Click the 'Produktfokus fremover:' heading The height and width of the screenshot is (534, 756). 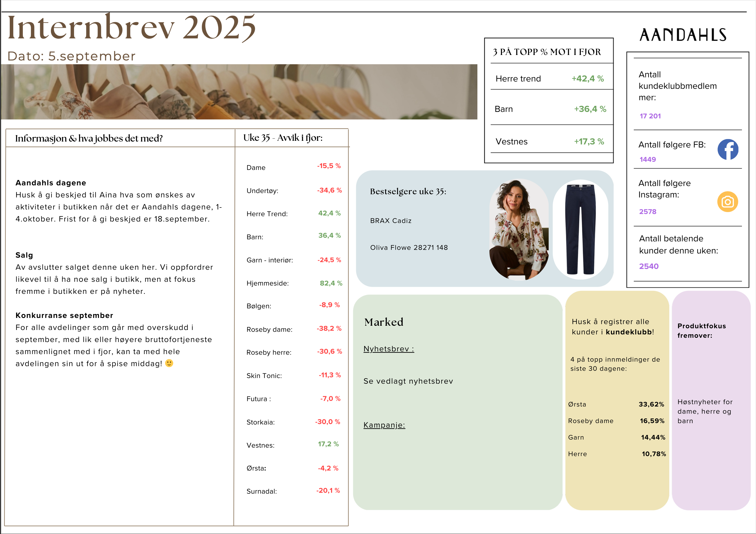pos(701,330)
